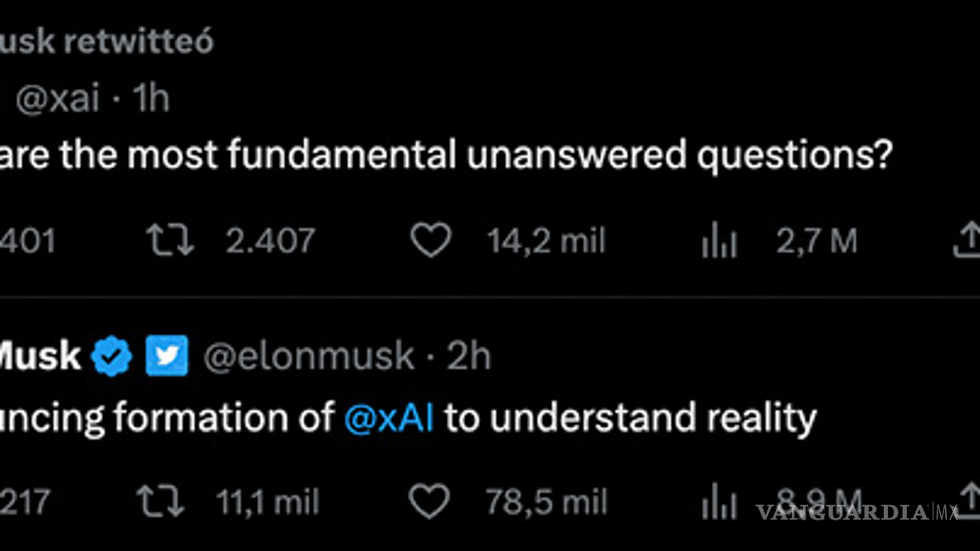Open the view analytics icon showing 2,7 M

pos(719,243)
